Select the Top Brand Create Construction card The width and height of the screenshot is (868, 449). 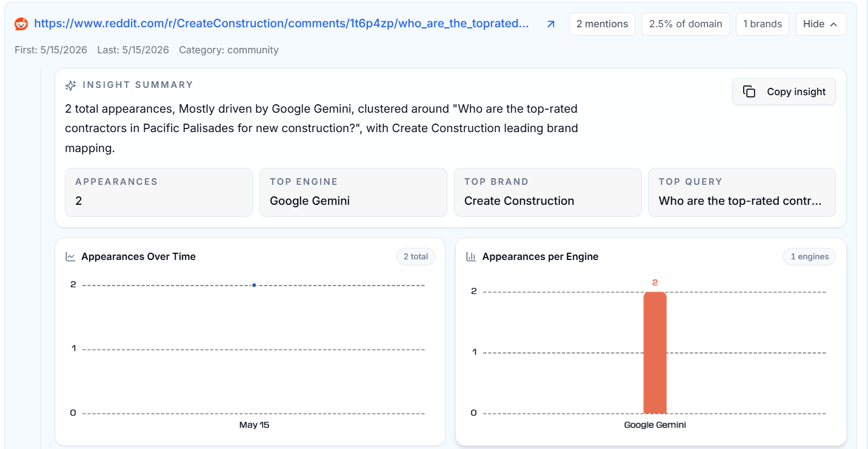point(548,192)
